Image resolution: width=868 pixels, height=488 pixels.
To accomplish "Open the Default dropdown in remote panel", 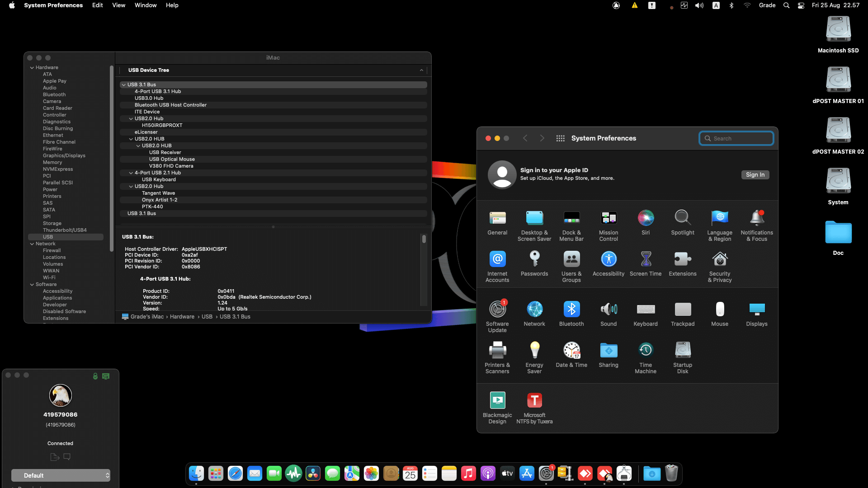I will [61, 475].
